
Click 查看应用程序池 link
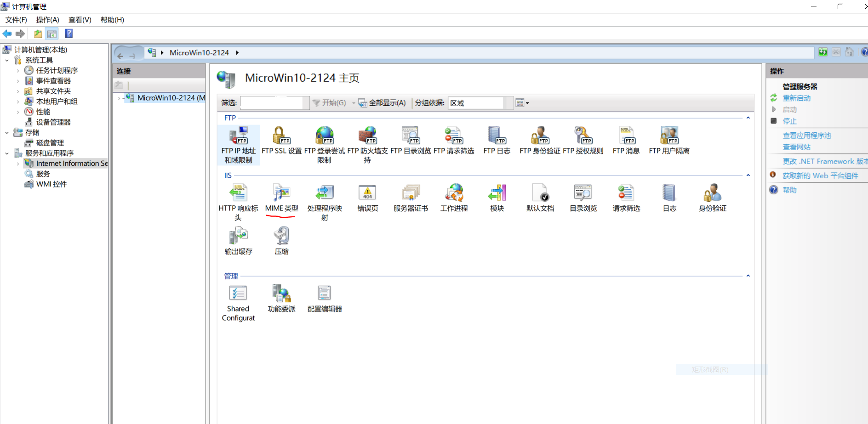(x=806, y=136)
